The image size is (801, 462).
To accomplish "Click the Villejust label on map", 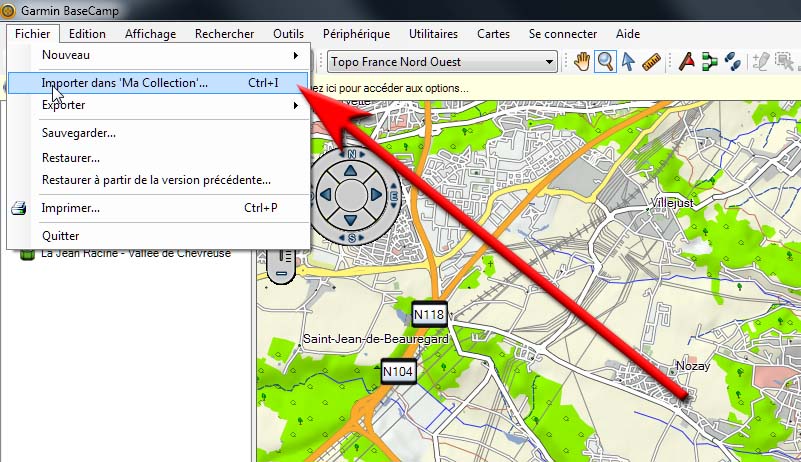I will (x=672, y=203).
